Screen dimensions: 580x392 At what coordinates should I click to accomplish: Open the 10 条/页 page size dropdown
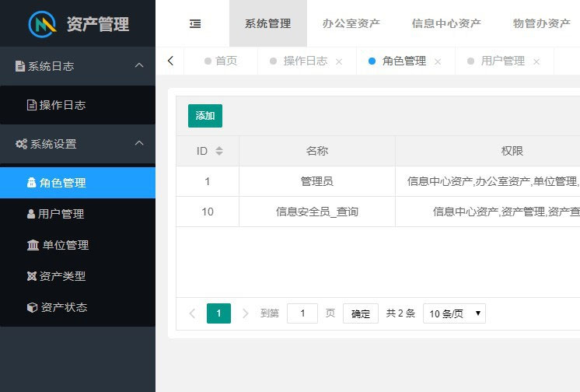[454, 313]
